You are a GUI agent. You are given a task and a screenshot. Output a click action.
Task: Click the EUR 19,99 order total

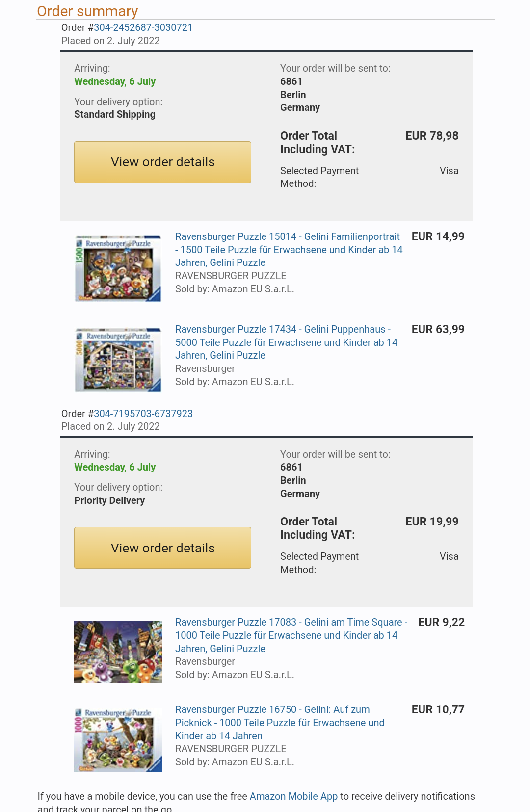coord(432,522)
